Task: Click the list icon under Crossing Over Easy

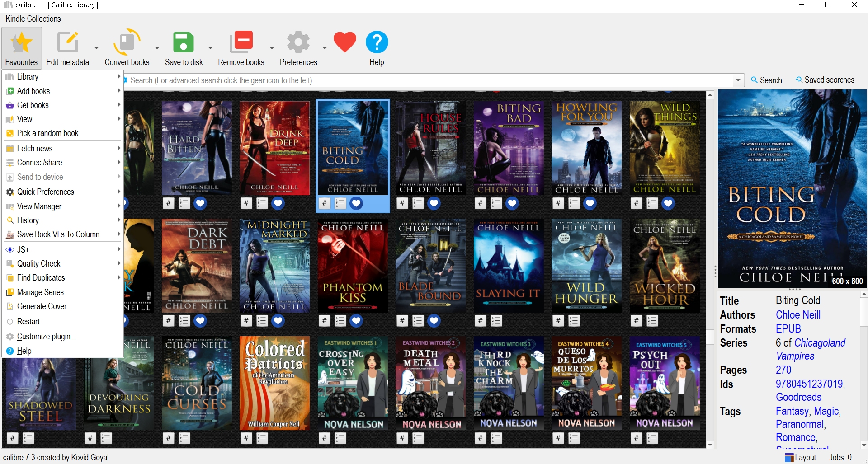Action: (x=340, y=438)
